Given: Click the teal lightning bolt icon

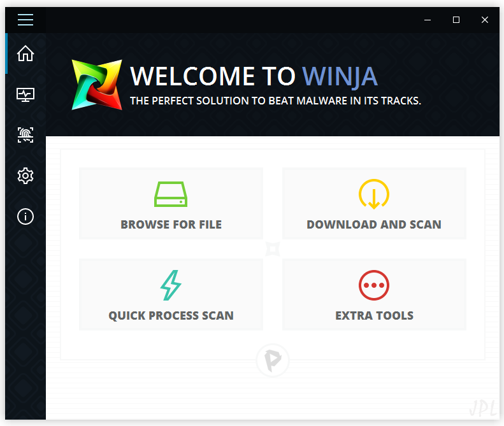Looking at the screenshot, I should tap(171, 285).
